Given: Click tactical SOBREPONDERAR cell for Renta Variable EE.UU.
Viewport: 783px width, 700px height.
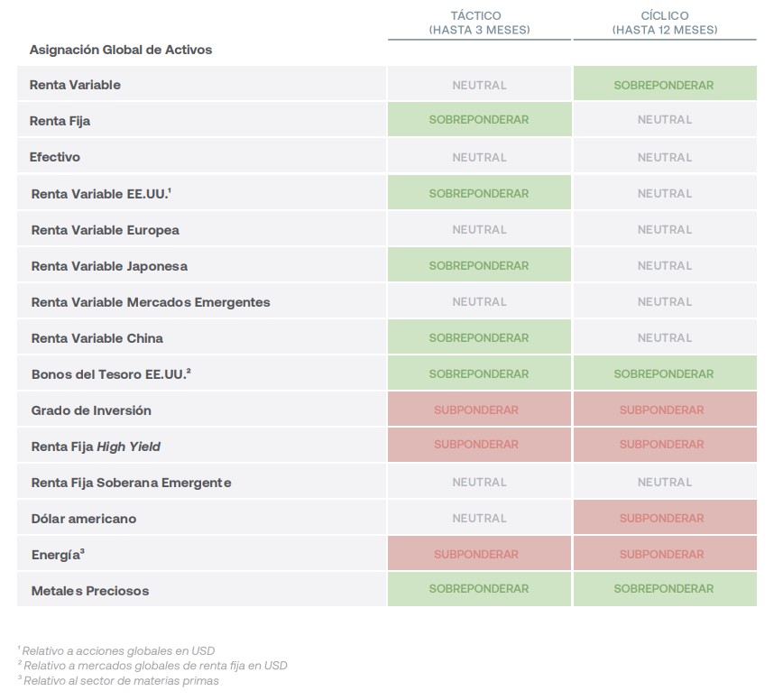Looking at the screenshot, I should point(479,193).
